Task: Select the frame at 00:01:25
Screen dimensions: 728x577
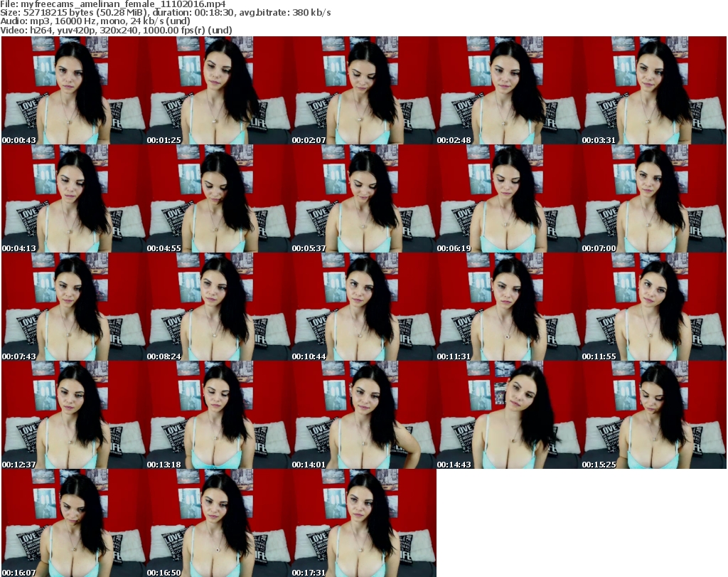Action: [x=219, y=90]
